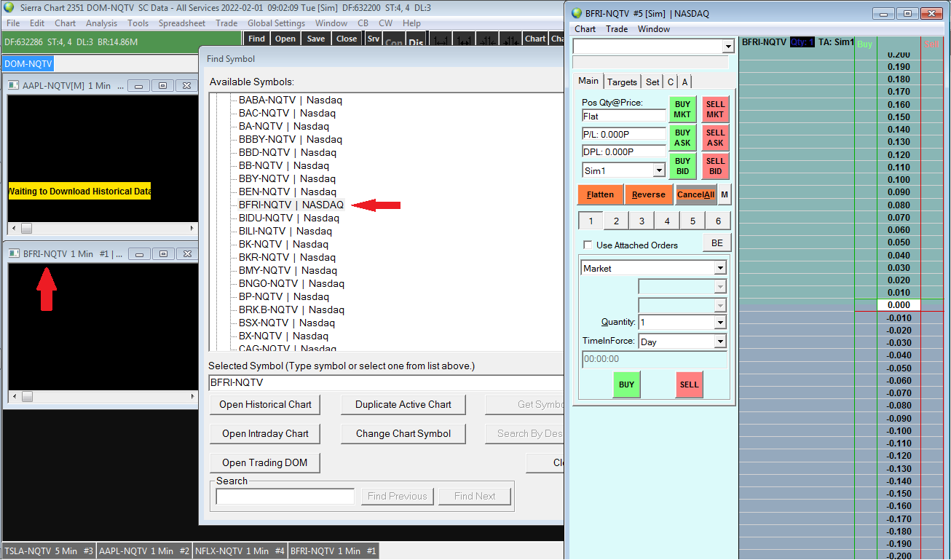Toggle the M button beside CancelAll
The width and height of the screenshot is (951, 560).
pyautogui.click(x=725, y=194)
